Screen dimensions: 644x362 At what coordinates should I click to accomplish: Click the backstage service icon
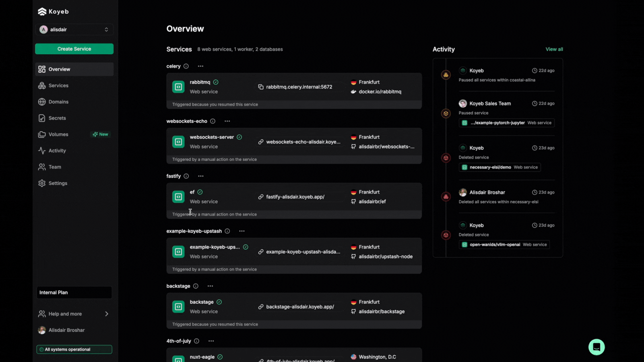click(178, 307)
